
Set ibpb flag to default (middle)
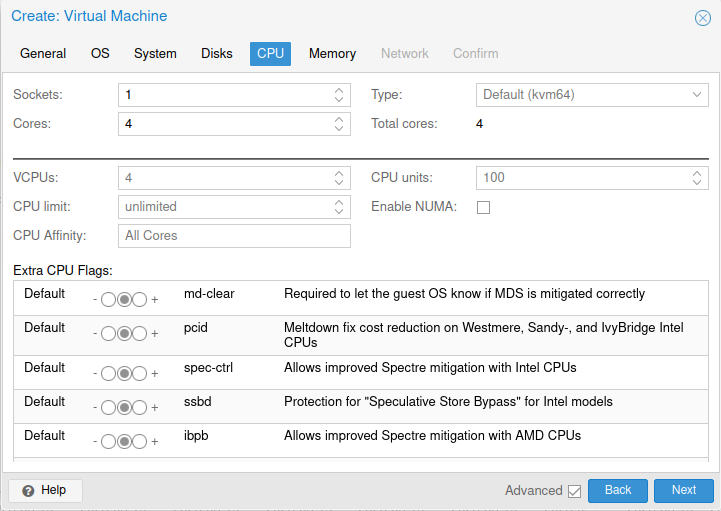tap(124, 442)
